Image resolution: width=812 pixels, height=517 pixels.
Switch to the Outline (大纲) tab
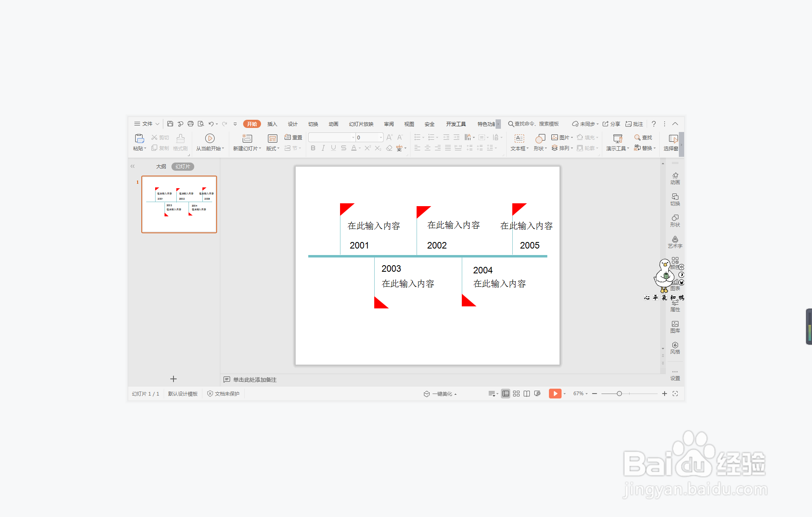point(161,167)
